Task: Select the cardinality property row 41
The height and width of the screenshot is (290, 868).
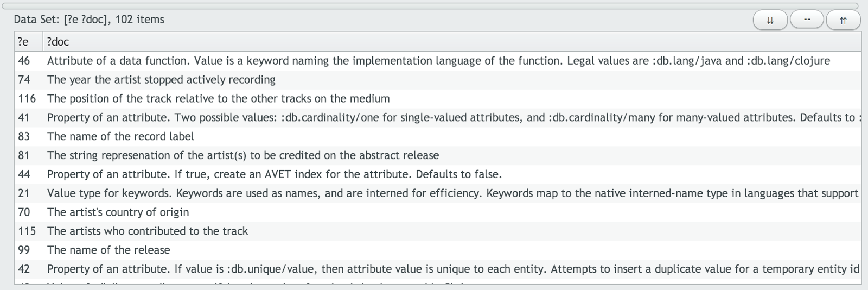Action: (438, 118)
